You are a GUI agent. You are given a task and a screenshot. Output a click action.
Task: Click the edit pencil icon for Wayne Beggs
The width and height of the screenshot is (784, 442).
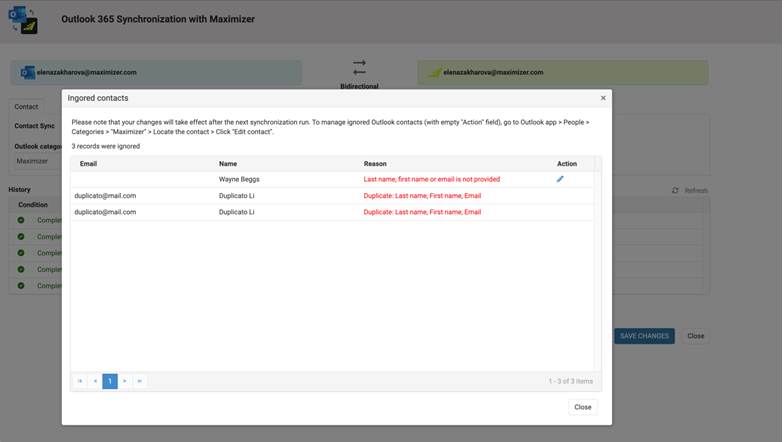click(560, 179)
